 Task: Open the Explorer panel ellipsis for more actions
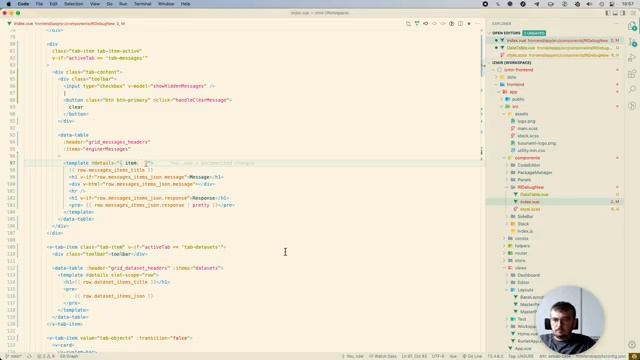617,24
